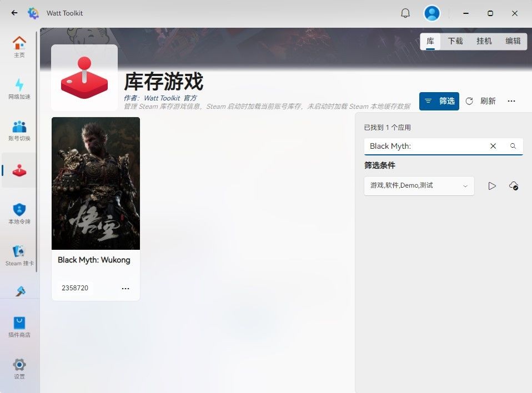The height and width of the screenshot is (393, 532).
Task: Open 网络加速 network acceleration
Action: (19, 89)
